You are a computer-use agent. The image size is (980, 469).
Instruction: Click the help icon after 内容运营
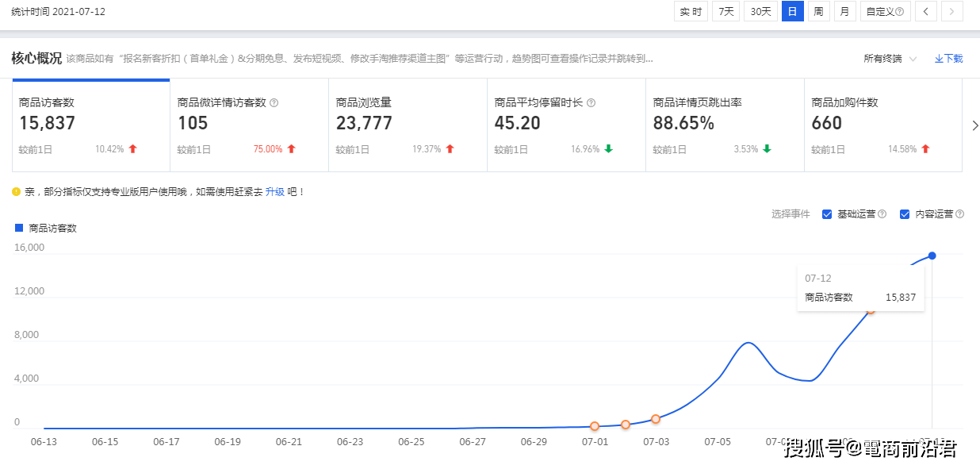960,213
